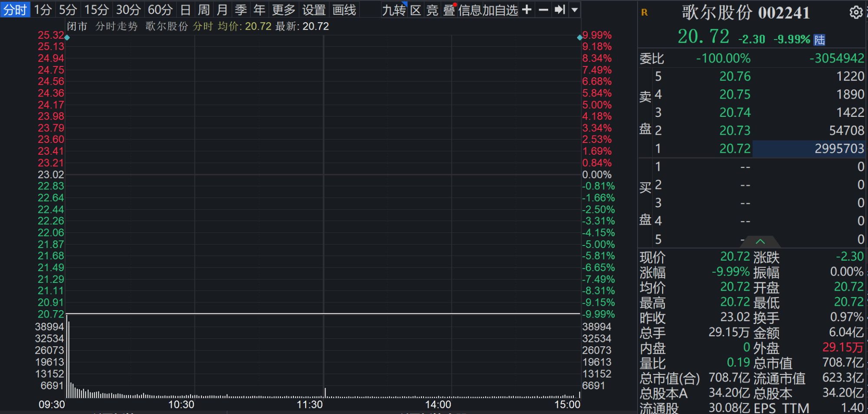The width and height of the screenshot is (868, 414).
Task: Switch to the 60分 period tab
Action: tap(160, 10)
